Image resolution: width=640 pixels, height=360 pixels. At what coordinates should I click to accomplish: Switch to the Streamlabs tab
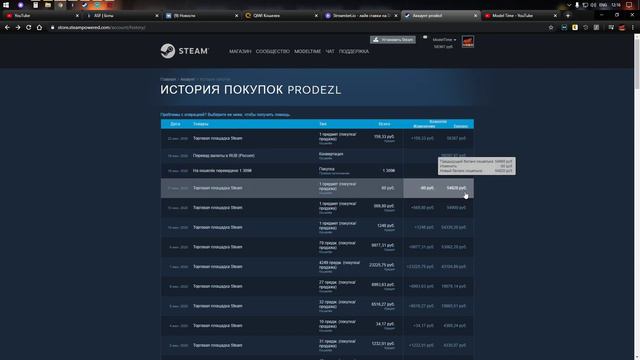360,16
